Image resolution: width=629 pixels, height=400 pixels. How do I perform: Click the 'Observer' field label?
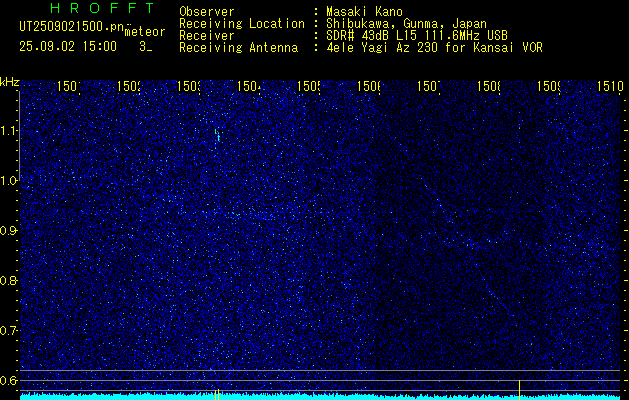[x=207, y=12]
